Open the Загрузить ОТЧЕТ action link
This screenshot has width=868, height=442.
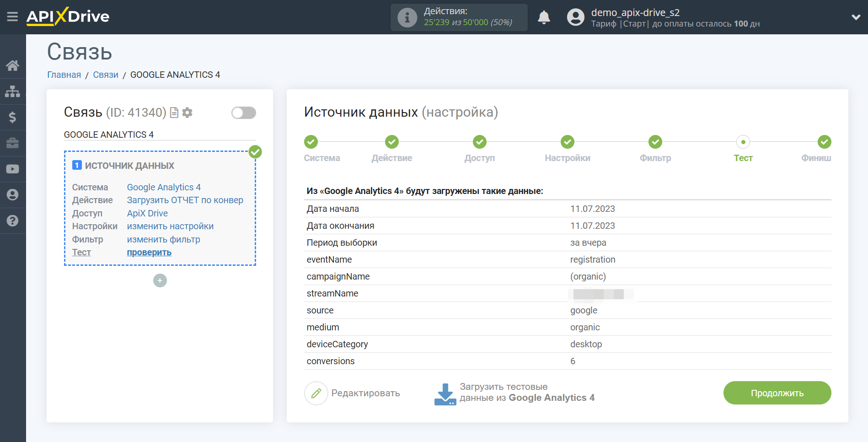tap(185, 200)
